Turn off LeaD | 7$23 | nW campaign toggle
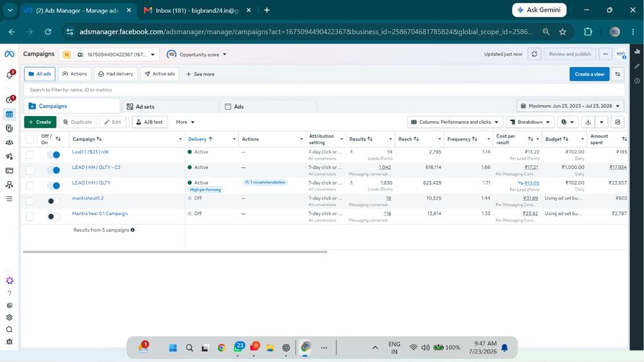The image size is (644, 362). [x=53, y=155]
